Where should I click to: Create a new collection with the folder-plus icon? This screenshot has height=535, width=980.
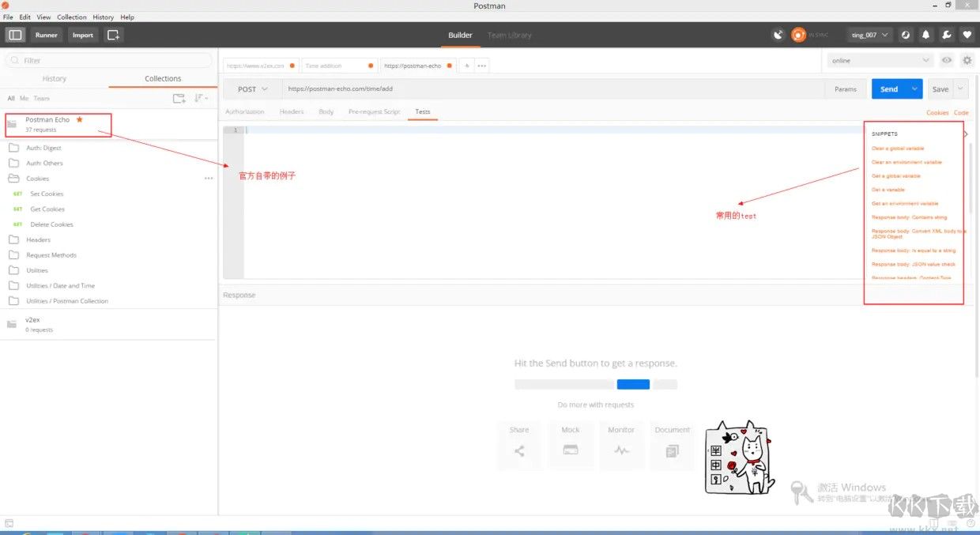pos(179,98)
